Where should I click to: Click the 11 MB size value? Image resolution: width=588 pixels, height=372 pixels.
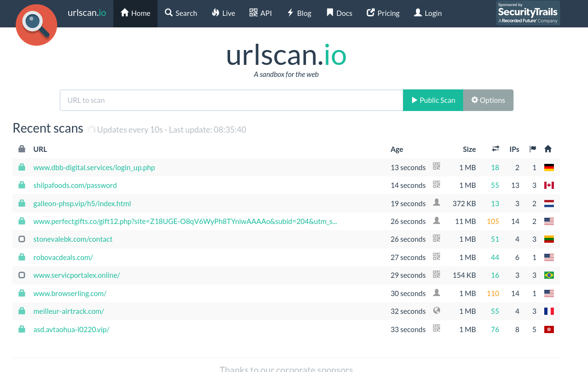click(465, 222)
